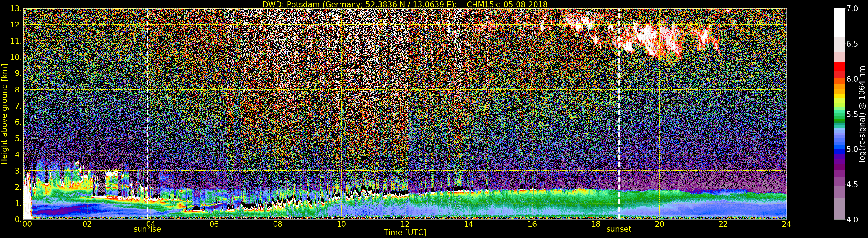Viewport: 868px width, 238px height.
Task: Click the colorbar value '5.5'
Action: coord(852,114)
